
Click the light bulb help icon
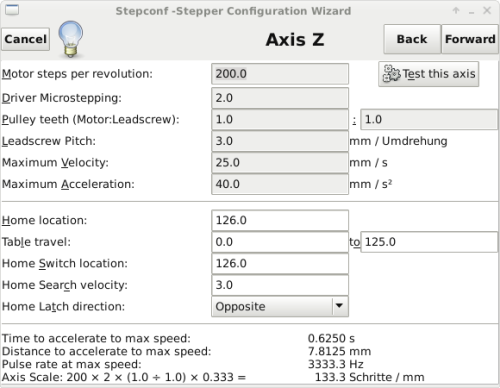tap(70, 39)
